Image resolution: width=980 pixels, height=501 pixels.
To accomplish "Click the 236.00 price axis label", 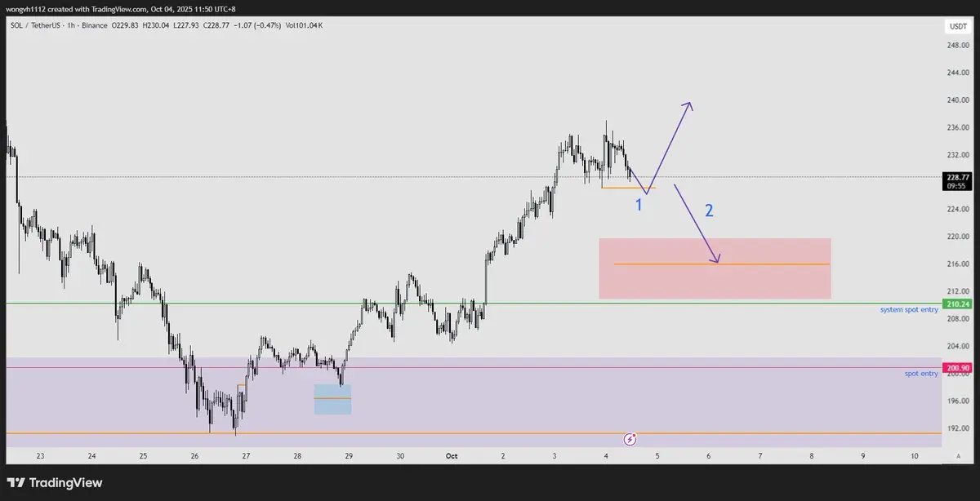I will (957, 127).
